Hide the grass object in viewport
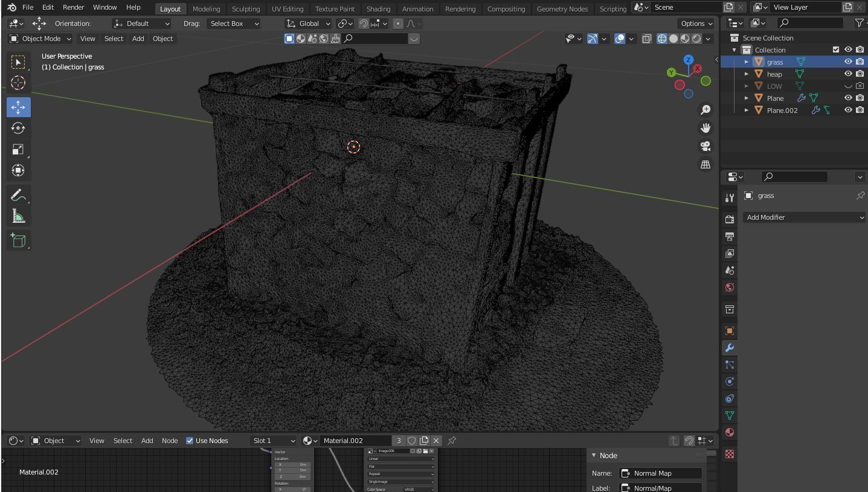Image resolution: width=868 pixels, height=492 pixels. coord(848,62)
